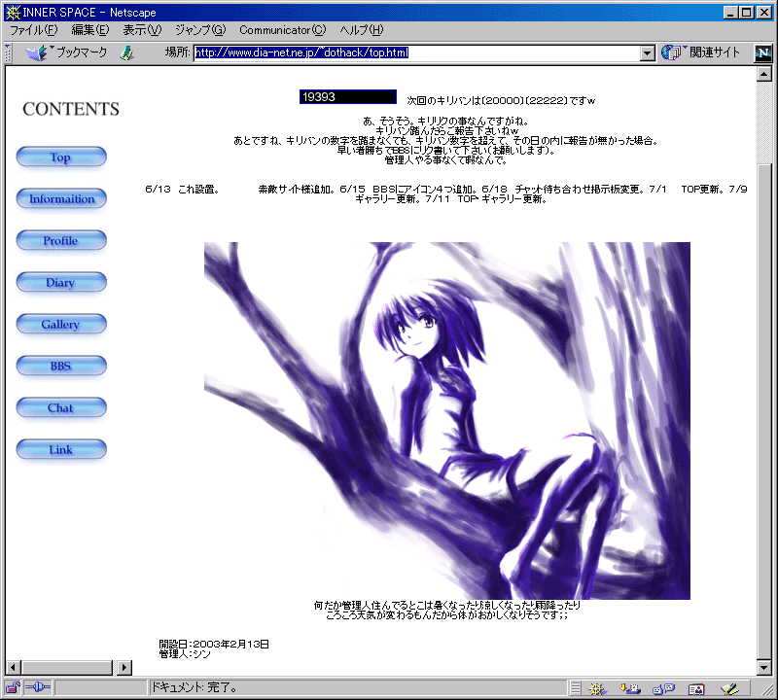Screen dimensions: 778x700
Task: Minimize the Netscape window
Action: (x=730, y=12)
